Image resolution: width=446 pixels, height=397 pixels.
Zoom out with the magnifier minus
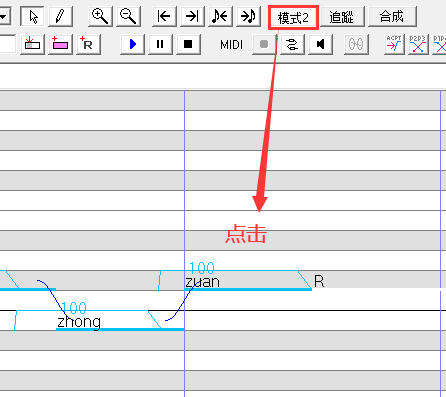click(128, 16)
